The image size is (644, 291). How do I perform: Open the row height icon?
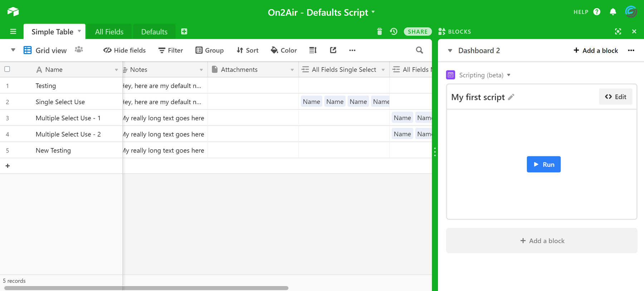point(313,50)
